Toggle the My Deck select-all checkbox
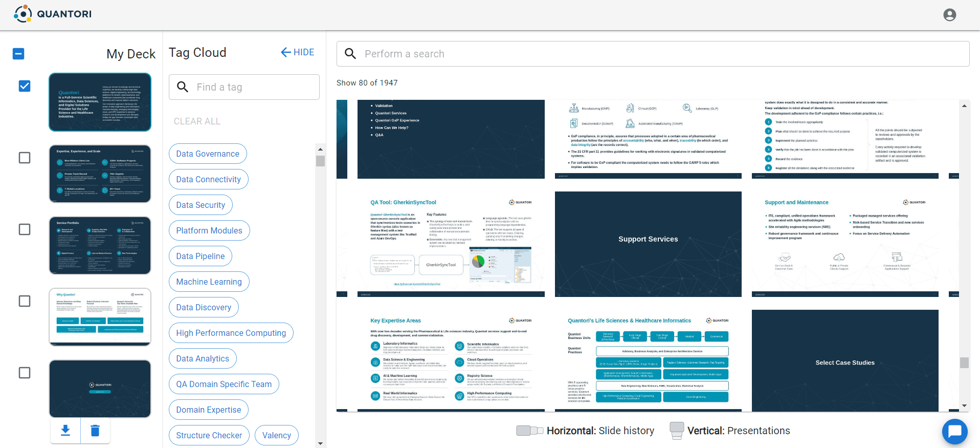 (18, 54)
